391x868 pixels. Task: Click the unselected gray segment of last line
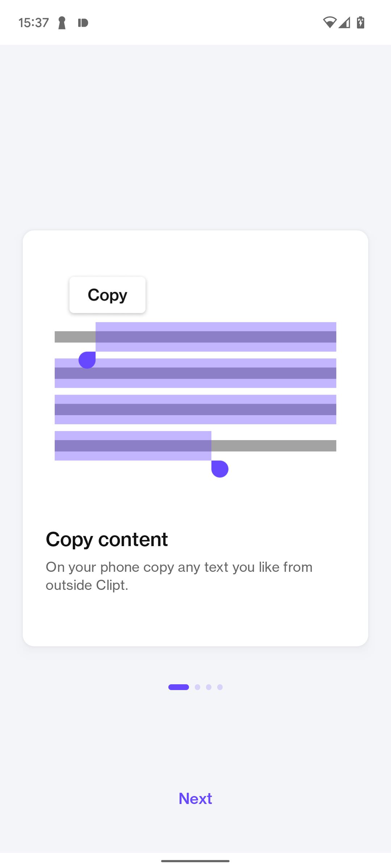(x=274, y=446)
